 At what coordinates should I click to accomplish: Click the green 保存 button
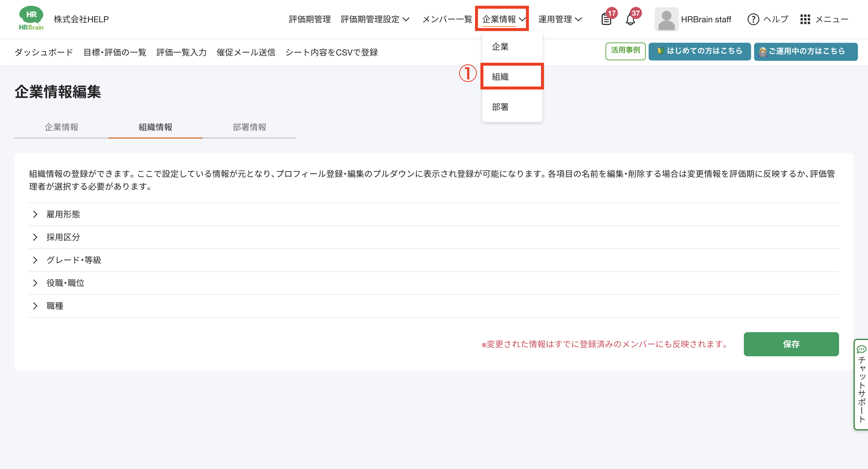click(x=791, y=344)
